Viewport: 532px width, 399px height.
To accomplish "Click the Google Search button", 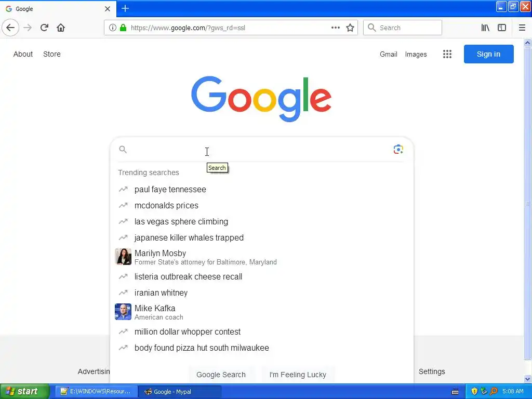I will pyautogui.click(x=221, y=375).
